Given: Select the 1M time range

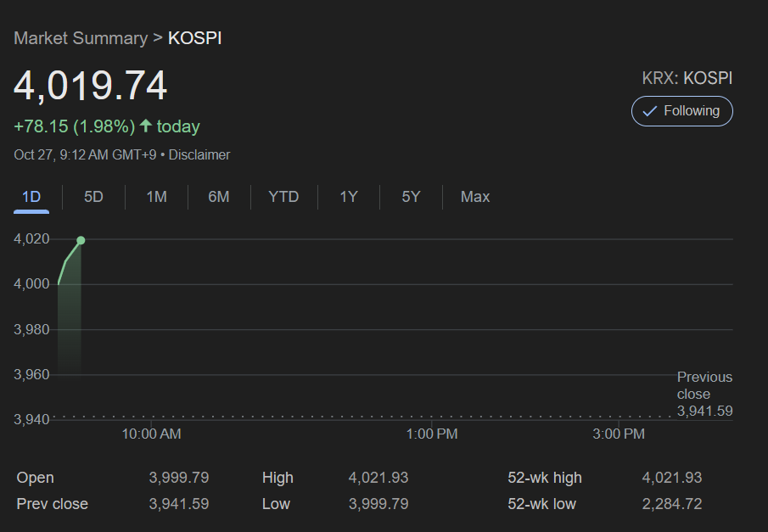Looking at the screenshot, I should [x=156, y=196].
